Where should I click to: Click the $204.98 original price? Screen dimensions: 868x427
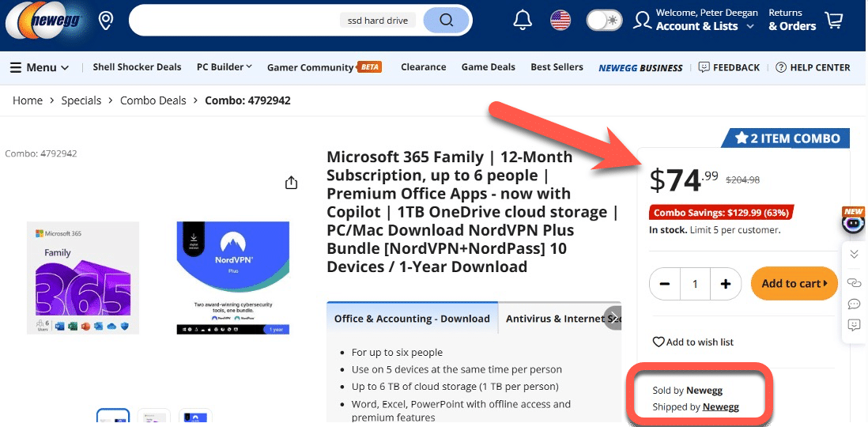coord(742,179)
